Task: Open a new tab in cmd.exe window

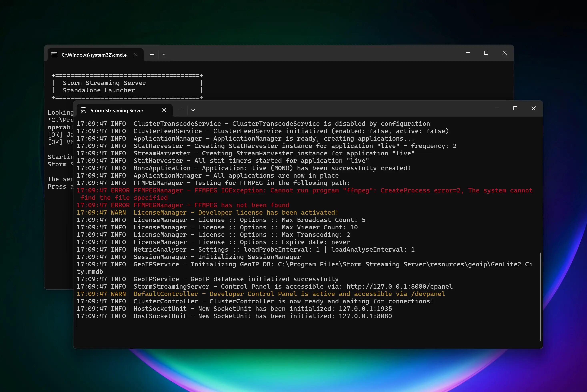Action: click(152, 54)
